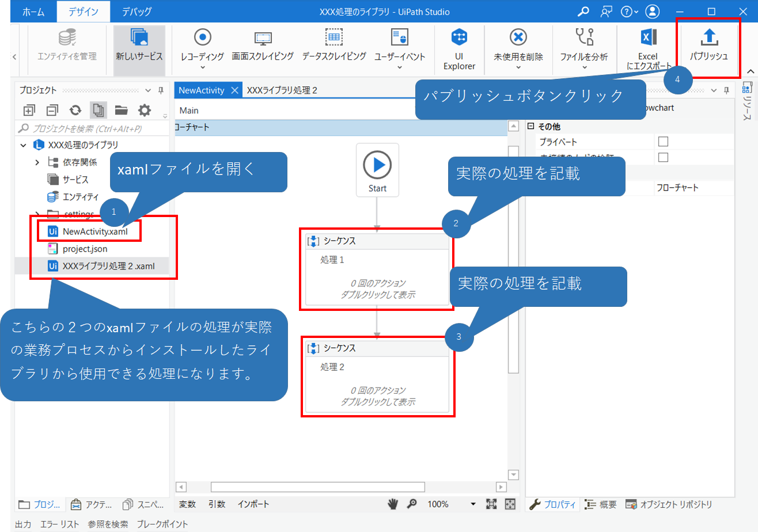Click the search magnifier in title bar
758x532 pixels.
coord(584,12)
